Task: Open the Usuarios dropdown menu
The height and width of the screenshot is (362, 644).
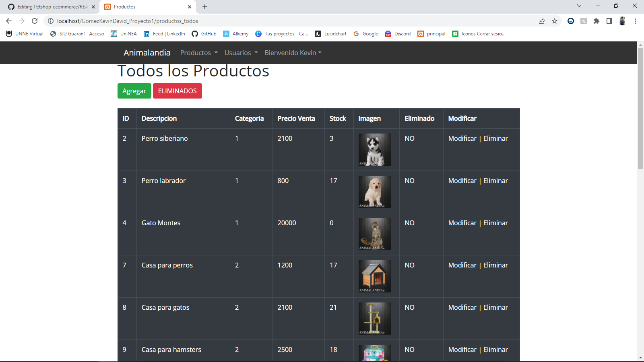Action: [240, 53]
